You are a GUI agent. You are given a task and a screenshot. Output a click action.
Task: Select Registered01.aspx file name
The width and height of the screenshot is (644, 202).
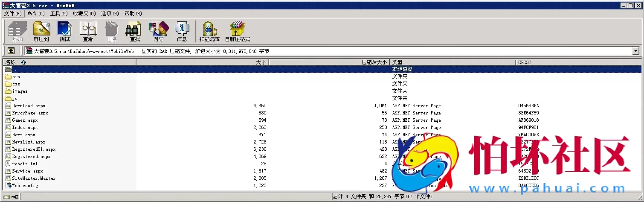tap(34, 149)
